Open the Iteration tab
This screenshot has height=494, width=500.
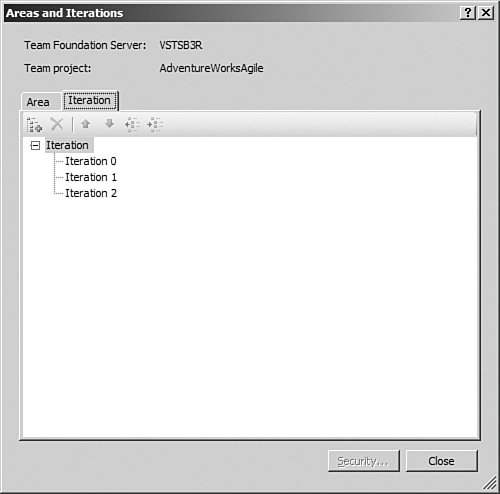click(x=89, y=100)
